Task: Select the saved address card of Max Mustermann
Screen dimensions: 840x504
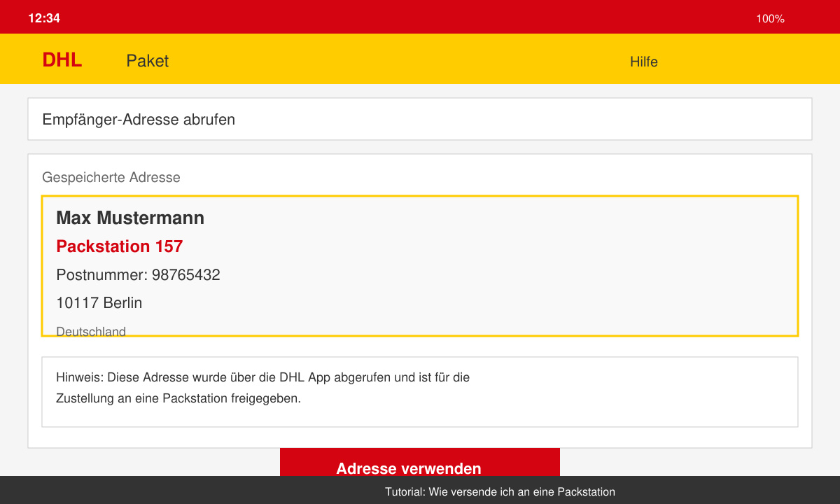Action: [420, 266]
